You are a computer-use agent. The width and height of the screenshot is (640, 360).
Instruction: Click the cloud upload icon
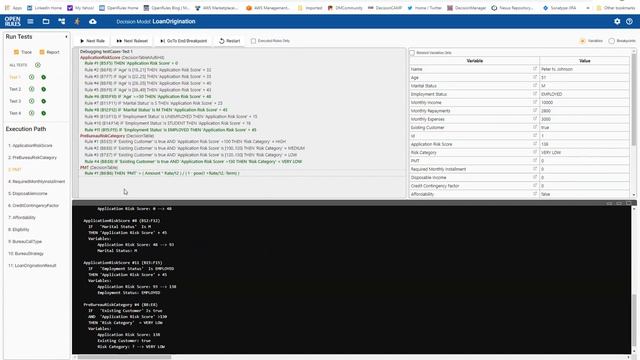(x=93, y=21)
